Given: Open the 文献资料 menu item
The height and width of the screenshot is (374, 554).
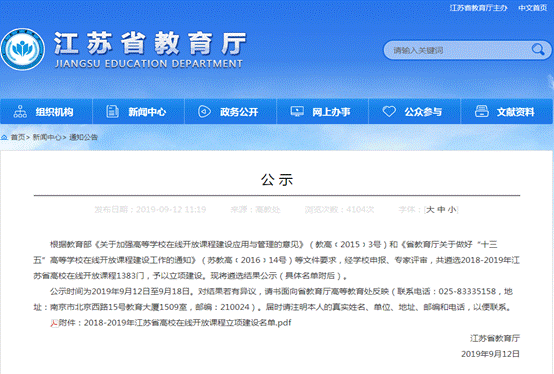Looking at the screenshot, I should (x=507, y=112).
